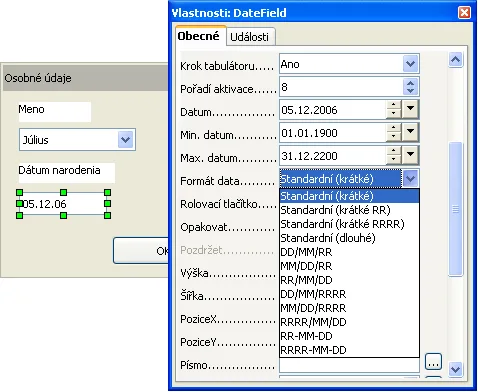The height and width of the screenshot is (392, 478).
Task: Choose Standardní (krátké RR) format
Action: 349,210
